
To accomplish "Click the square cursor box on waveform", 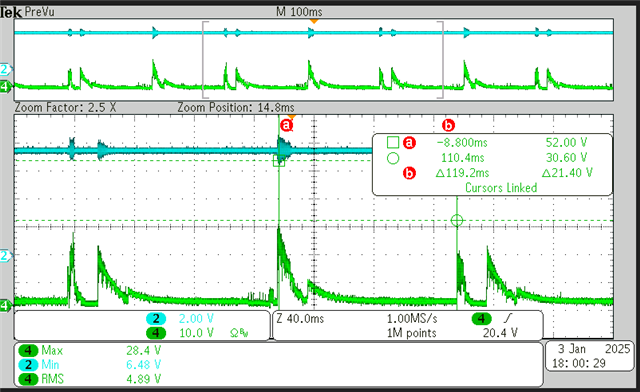I will point(279,160).
